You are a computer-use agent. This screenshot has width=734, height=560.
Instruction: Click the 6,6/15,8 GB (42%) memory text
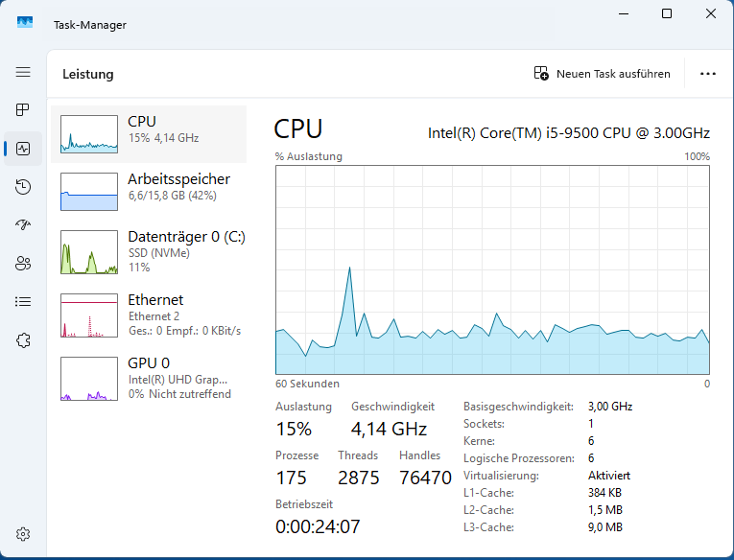click(173, 196)
